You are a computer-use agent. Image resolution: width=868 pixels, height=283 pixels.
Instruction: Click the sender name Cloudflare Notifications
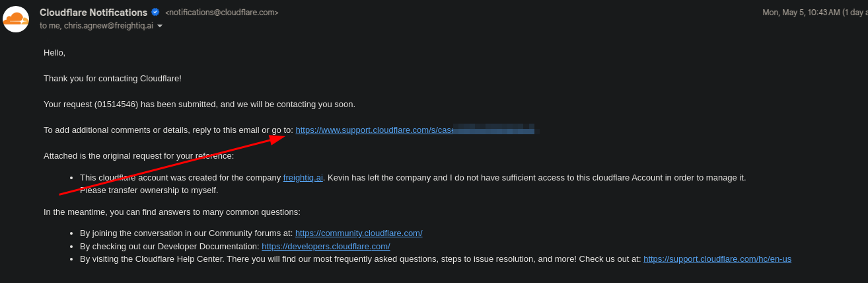point(93,13)
